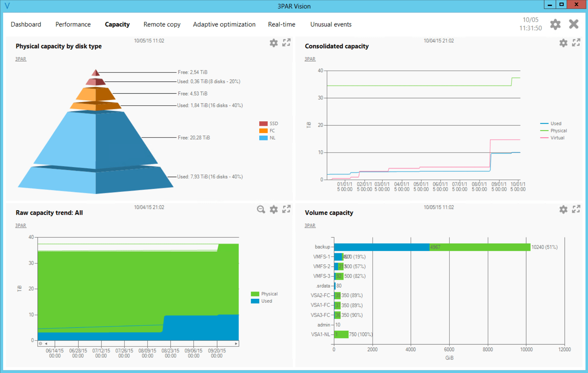Viewport: 588px width, 373px height.
Task: Switch to the Real-time tab
Action: [282, 24]
